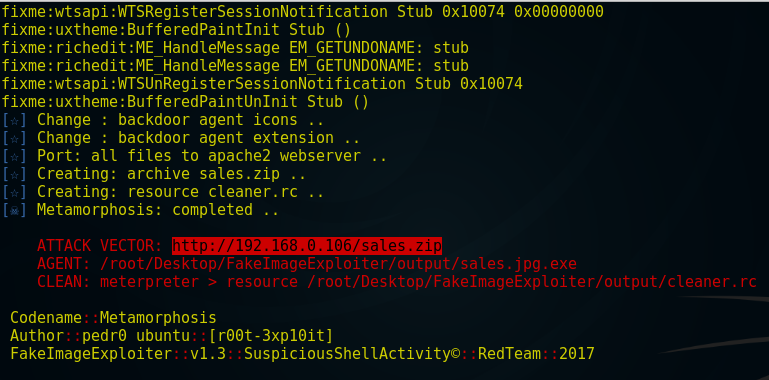Click the star marker beside backdoor agent extension
769x380 pixels.
click(14, 138)
